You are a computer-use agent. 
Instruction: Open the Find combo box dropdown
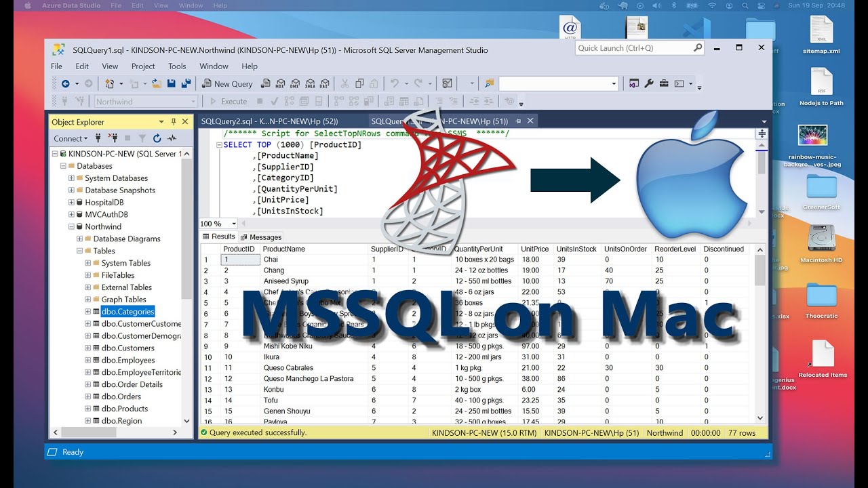point(614,83)
